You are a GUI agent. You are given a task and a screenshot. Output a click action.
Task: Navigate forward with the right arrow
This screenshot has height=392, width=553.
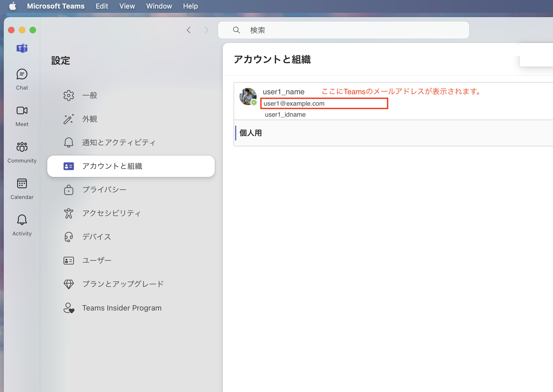point(206,30)
